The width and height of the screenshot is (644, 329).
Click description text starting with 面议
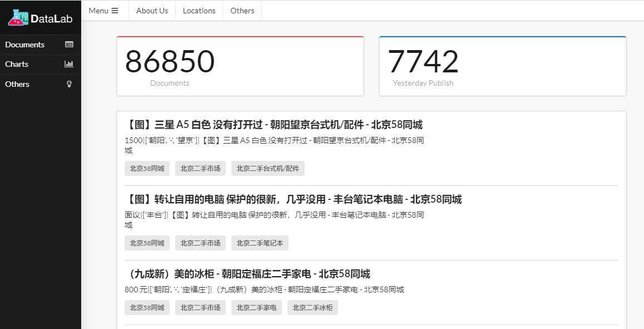click(x=274, y=219)
